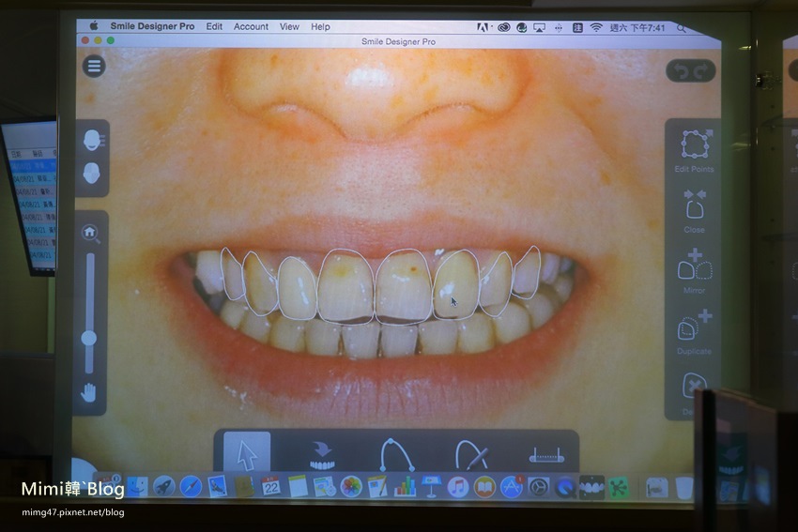Select the left central incisor outline
The image size is (798, 532).
(403, 286)
